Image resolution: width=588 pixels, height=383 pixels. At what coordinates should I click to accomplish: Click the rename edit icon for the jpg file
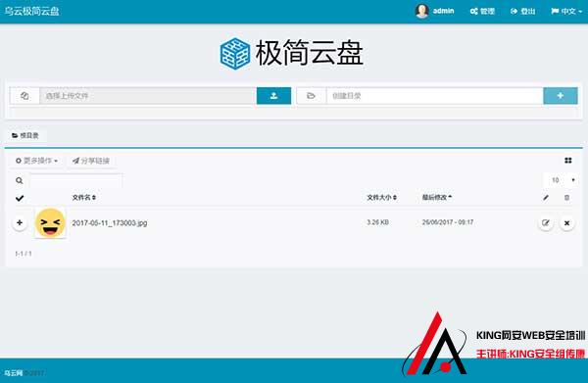point(546,223)
